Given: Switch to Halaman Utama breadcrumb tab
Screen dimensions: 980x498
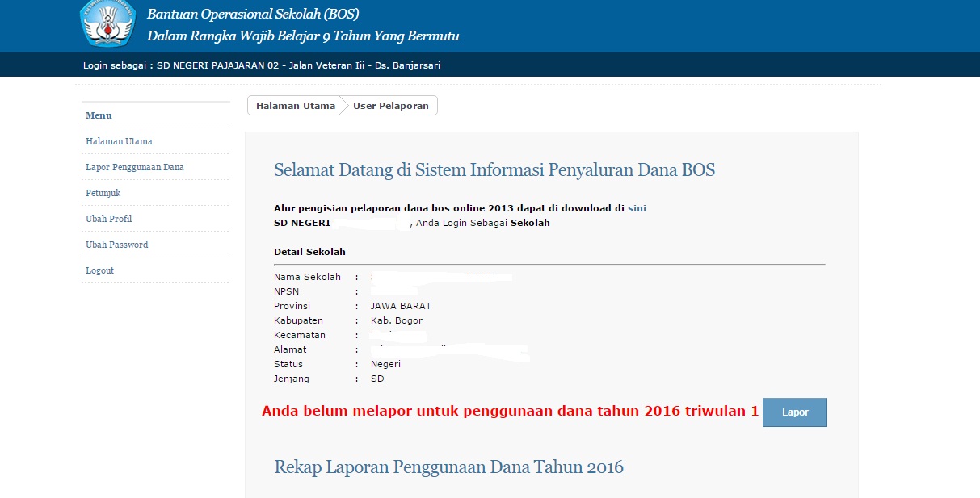Looking at the screenshot, I should tap(294, 105).
